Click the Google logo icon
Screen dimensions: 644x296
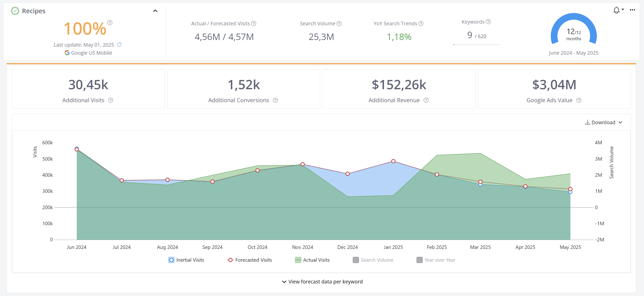tap(67, 53)
